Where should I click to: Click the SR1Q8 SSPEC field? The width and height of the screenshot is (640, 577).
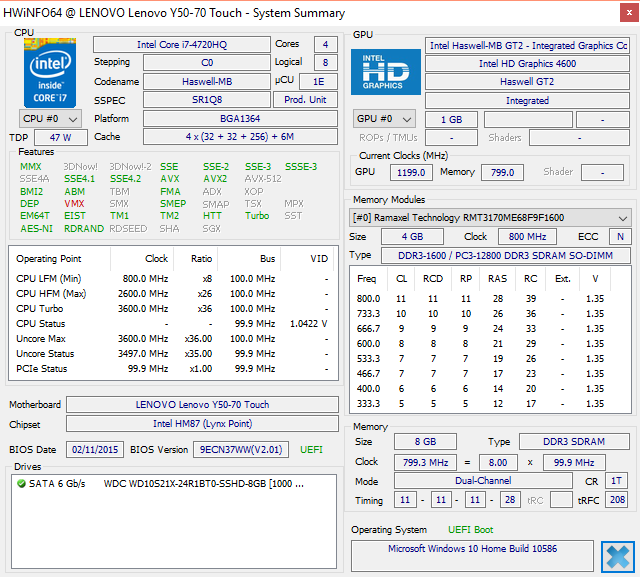coord(207,100)
